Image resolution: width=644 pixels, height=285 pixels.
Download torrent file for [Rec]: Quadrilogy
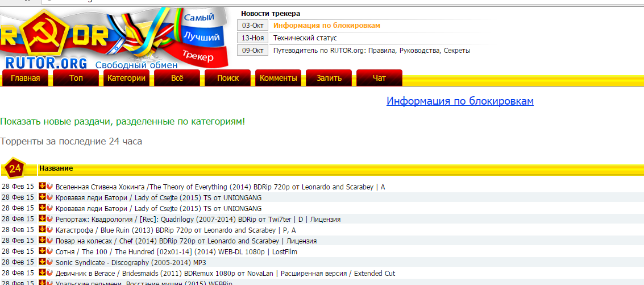41,218
